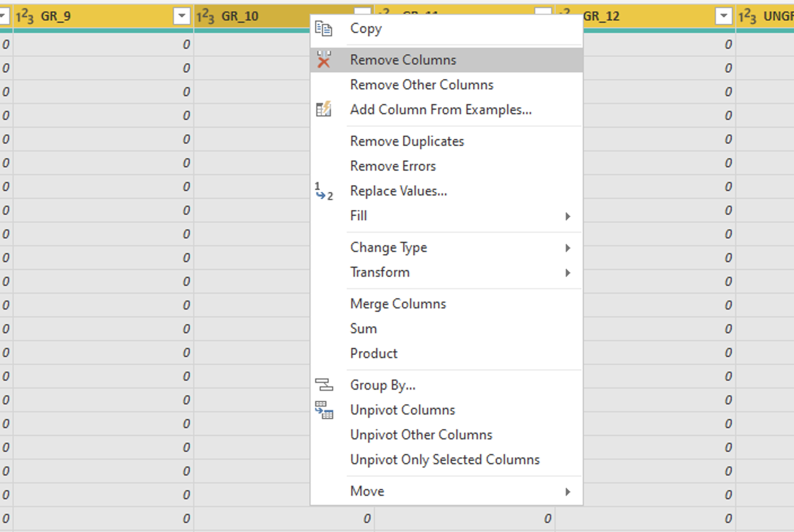Click the Group By icon
Image resolution: width=794 pixels, height=532 pixels.
324,385
